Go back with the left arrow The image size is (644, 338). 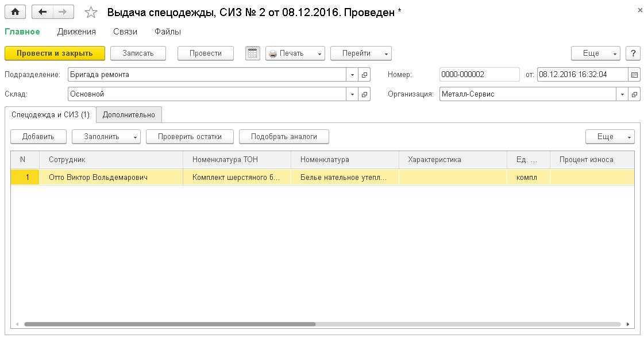tap(43, 12)
